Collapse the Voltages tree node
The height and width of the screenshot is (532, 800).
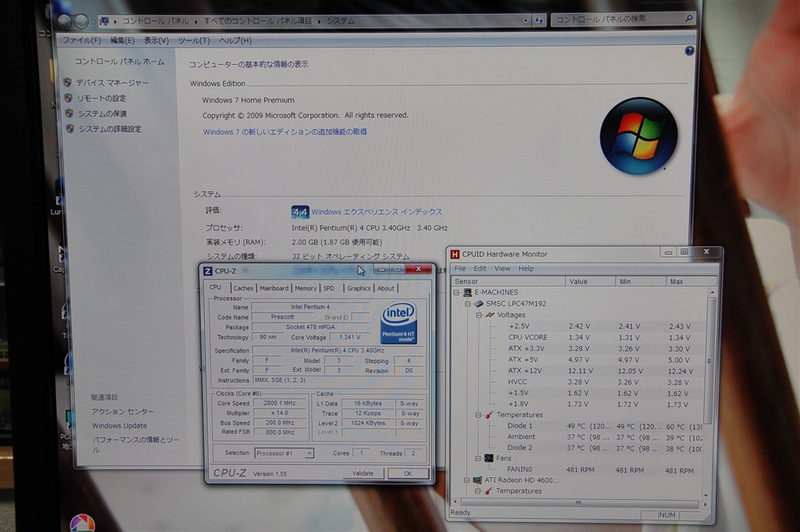478,315
